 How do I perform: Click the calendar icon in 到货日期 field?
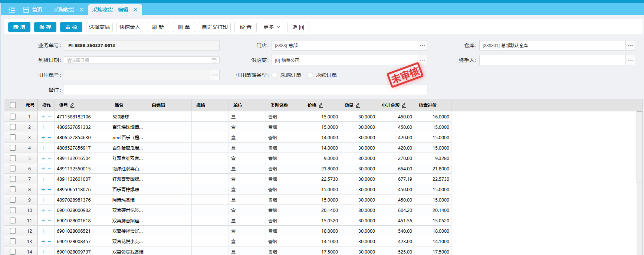(214, 60)
